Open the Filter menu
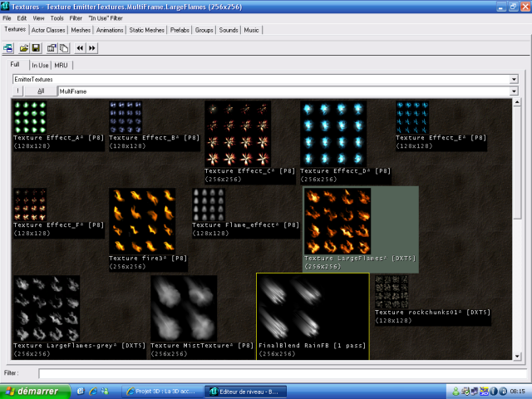Image resolution: width=532 pixels, height=399 pixels. 76,18
